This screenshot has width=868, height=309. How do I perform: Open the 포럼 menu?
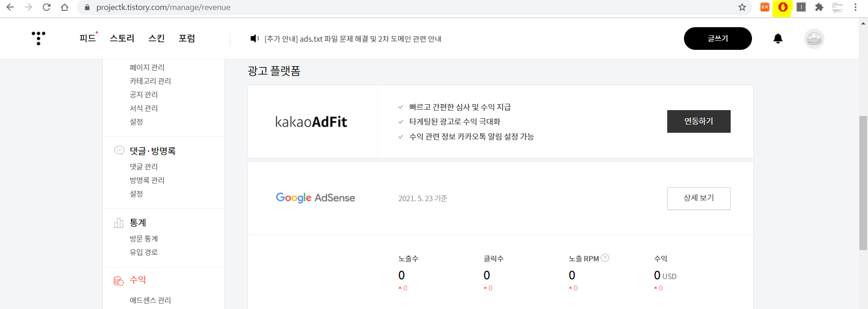(x=187, y=38)
